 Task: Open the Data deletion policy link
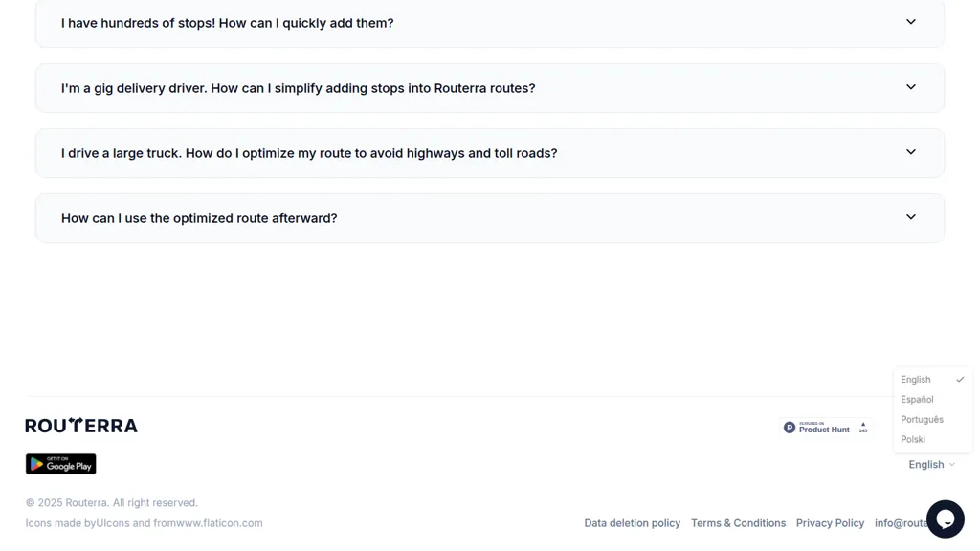coord(632,523)
